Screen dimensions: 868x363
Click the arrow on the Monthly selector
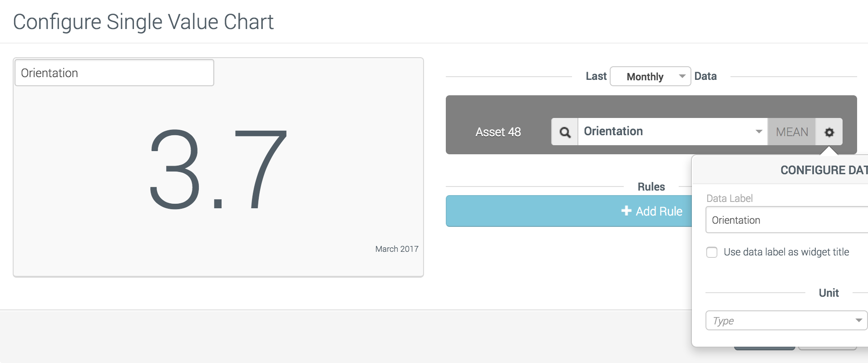coord(682,76)
